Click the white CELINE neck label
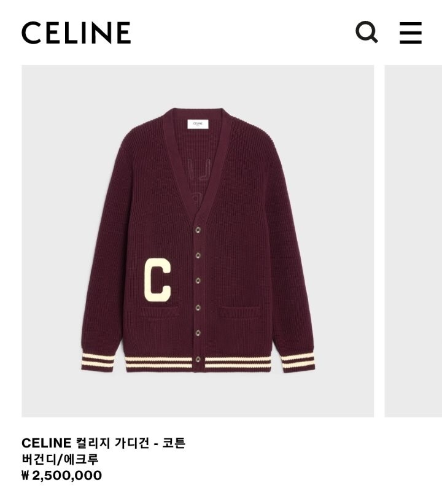The height and width of the screenshot is (504, 442). point(198,124)
